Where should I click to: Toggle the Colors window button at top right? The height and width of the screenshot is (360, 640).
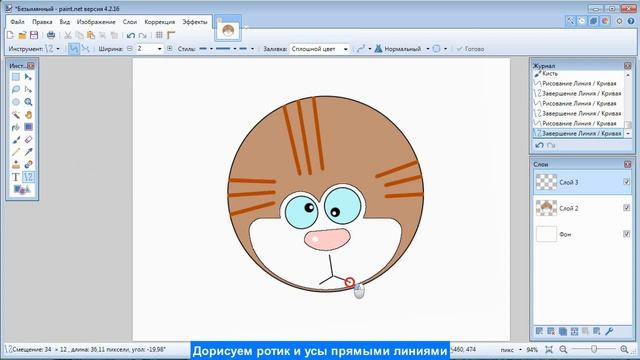[x=605, y=21]
